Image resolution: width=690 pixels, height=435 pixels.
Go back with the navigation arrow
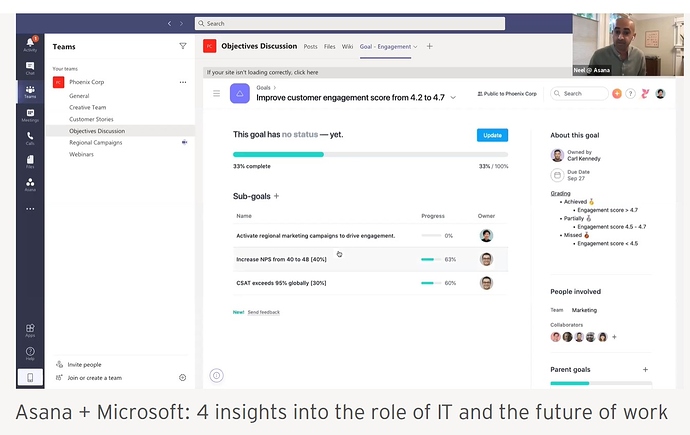pyautogui.click(x=169, y=23)
